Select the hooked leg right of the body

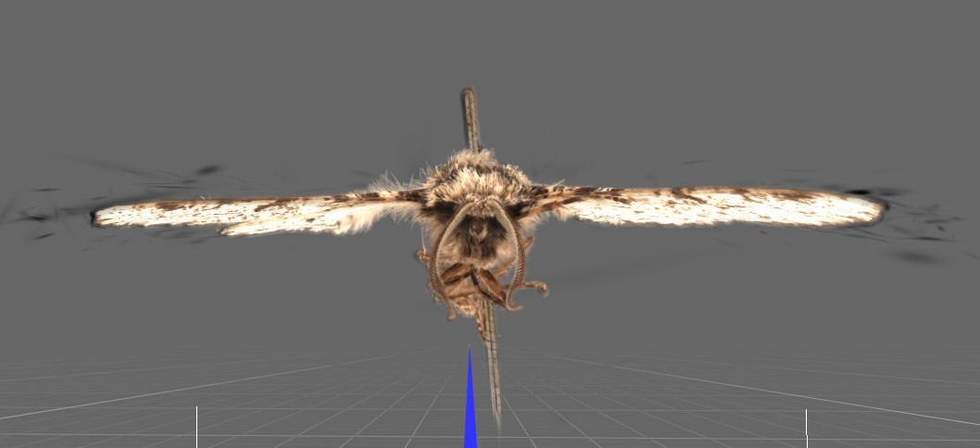[x=534, y=290]
